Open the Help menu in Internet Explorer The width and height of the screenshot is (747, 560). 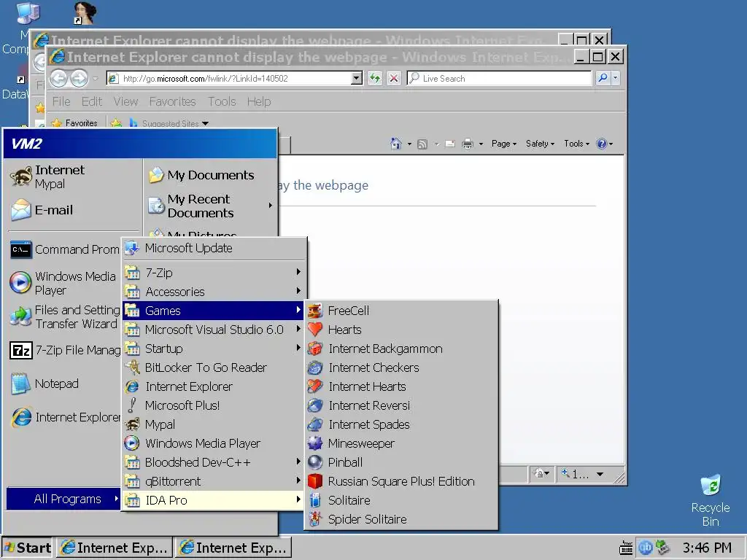(259, 101)
